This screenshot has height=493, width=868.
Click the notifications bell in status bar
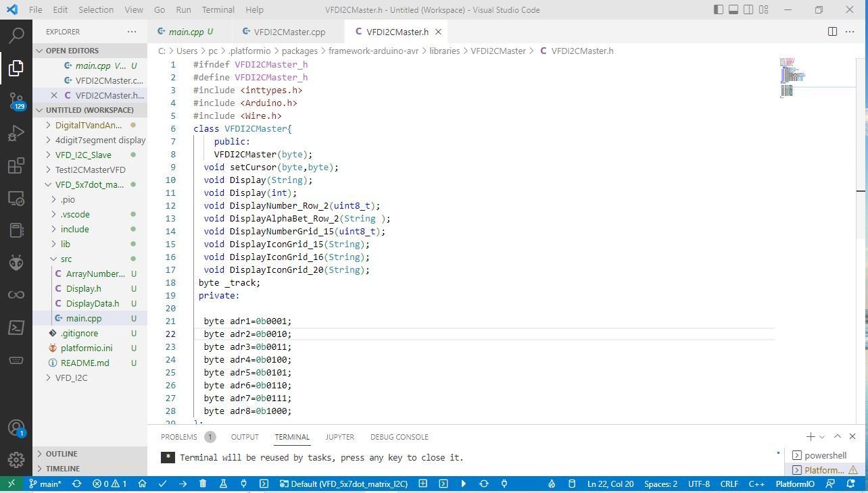(x=850, y=484)
